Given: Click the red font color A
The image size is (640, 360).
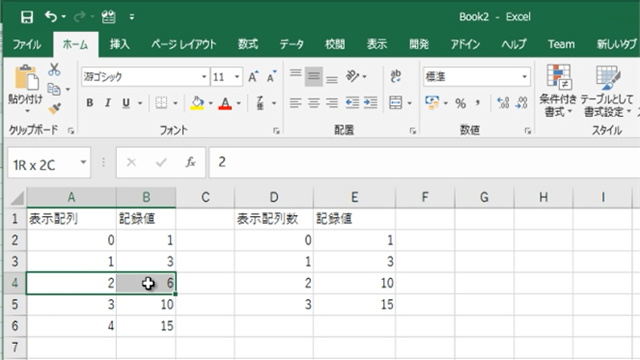Looking at the screenshot, I should coord(225,103).
